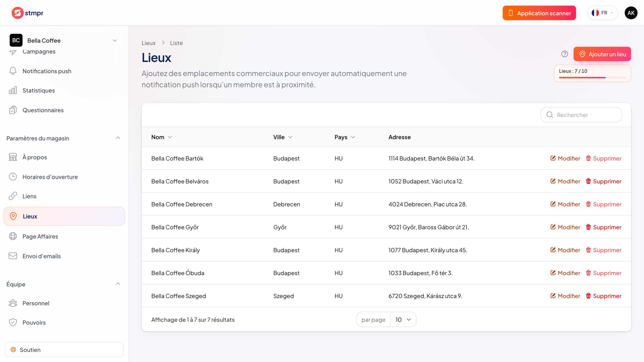Viewport: 644px width, 362px height.
Task: Open Questionnaires in the sidebar
Action: coord(64,110)
